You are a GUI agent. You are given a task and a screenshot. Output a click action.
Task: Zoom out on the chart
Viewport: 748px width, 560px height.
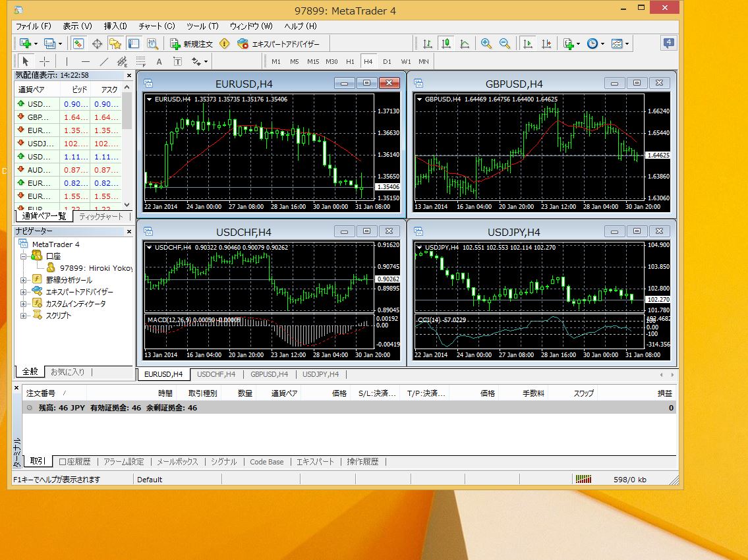click(x=505, y=44)
